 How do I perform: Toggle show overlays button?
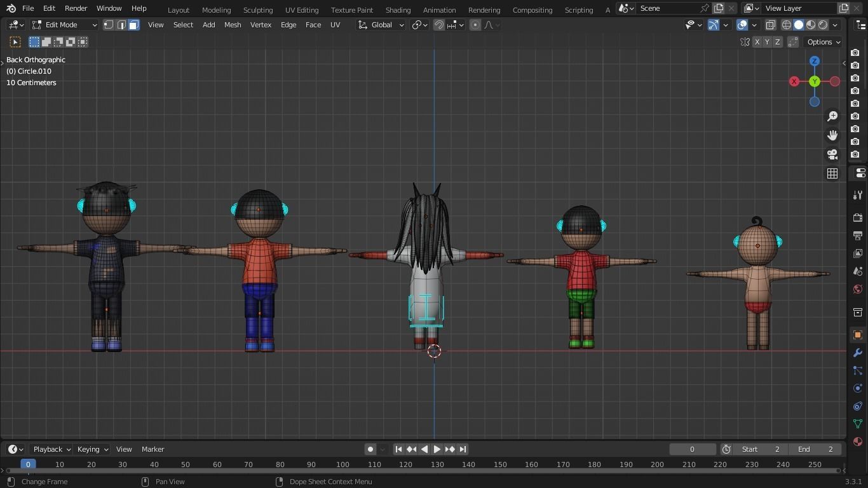[742, 25]
